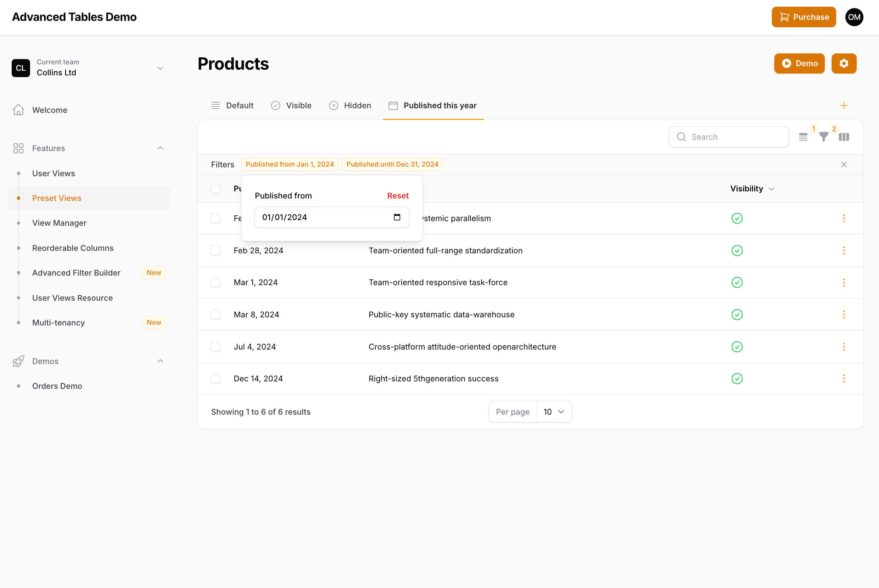Remove all filters with the X icon
The width and height of the screenshot is (879, 588).
844,165
